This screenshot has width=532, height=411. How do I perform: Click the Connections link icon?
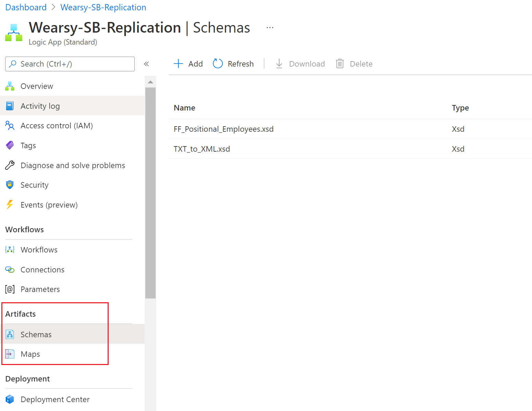click(10, 270)
